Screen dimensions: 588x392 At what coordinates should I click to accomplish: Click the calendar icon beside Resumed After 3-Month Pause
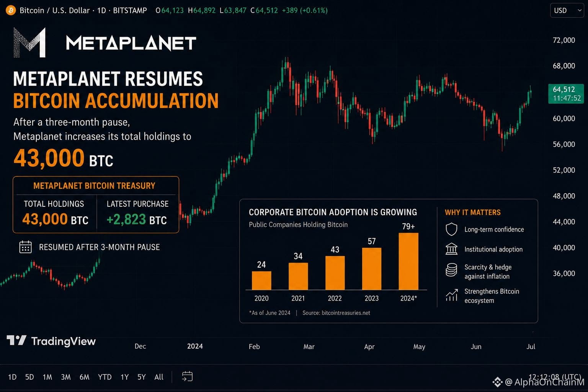(26, 247)
